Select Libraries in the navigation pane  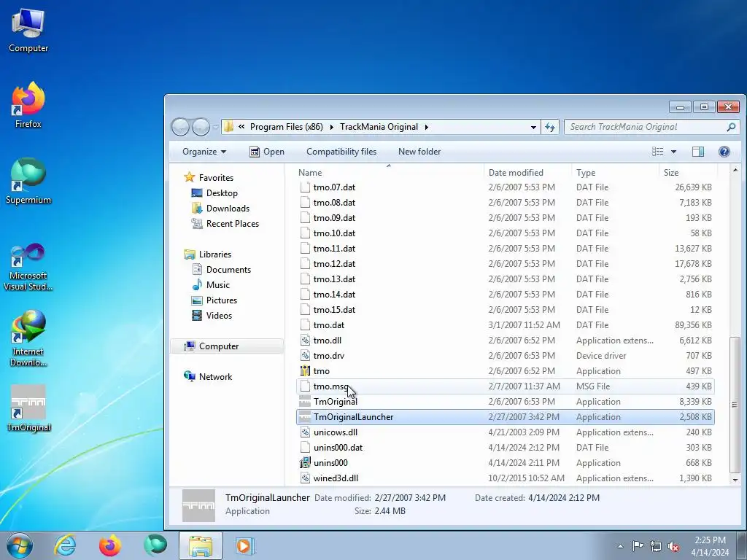[x=215, y=254]
